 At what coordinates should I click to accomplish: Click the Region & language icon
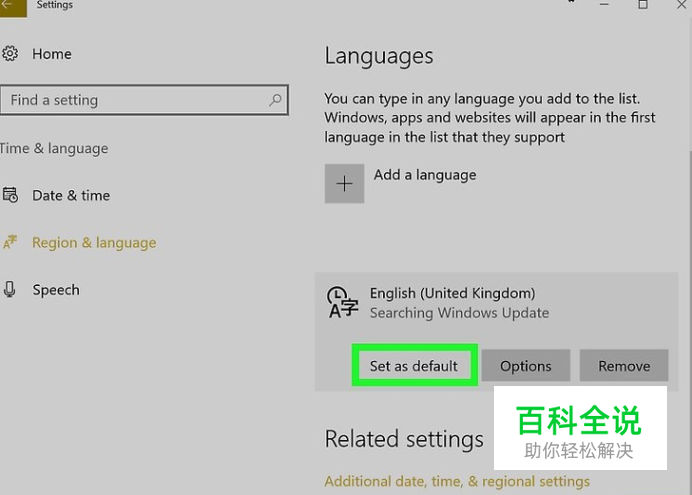coord(10,242)
